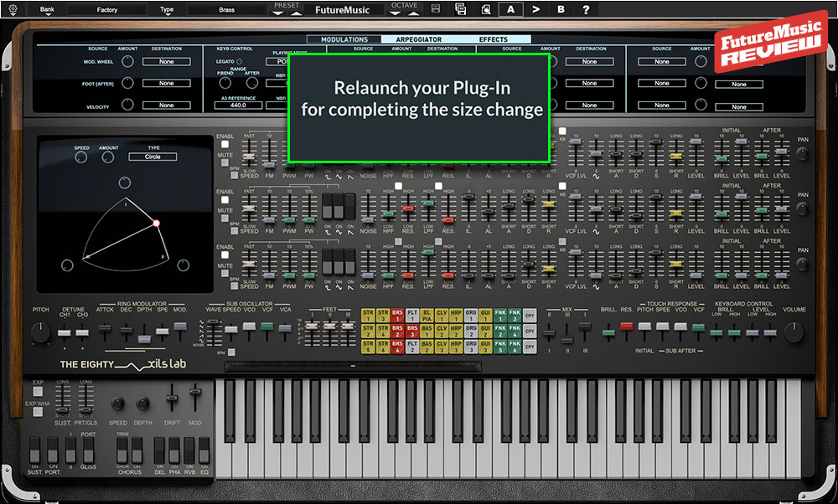Click the Velocity amount knob
This screenshot has width=838, height=504.
pyautogui.click(x=127, y=105)
